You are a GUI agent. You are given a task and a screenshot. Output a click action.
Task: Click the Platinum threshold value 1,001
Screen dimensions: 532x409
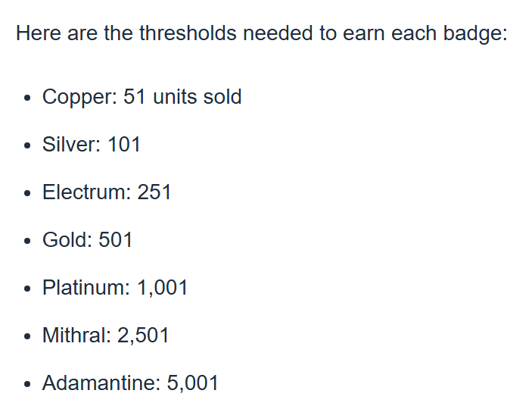tap(162, 288)
